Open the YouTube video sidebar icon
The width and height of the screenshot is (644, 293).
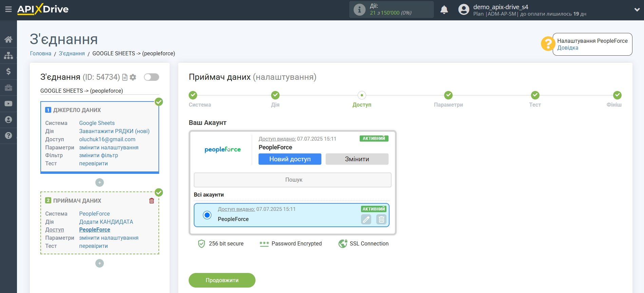[x=8, y=104]
